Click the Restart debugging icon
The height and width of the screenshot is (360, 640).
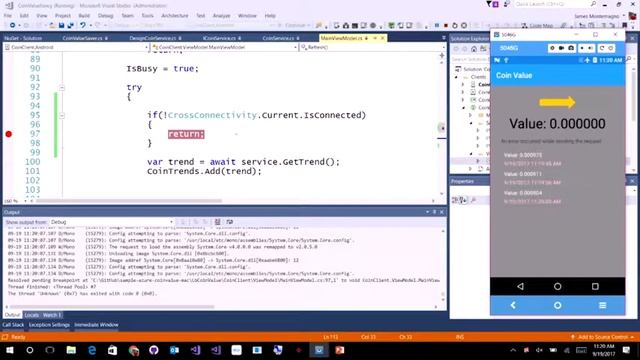click(455, 25)
